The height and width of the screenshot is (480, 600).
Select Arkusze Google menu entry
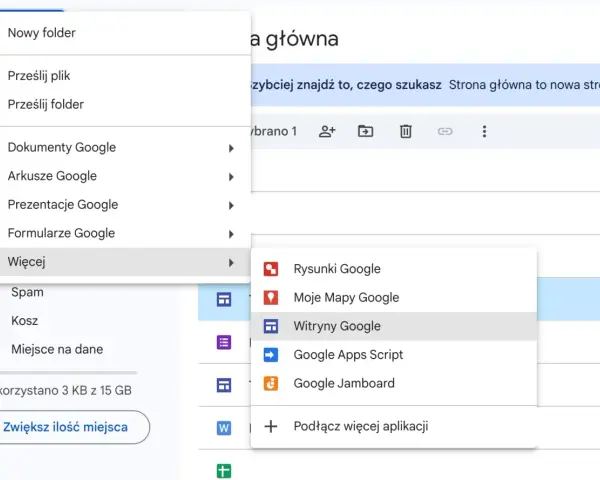(x=125, y=176)
